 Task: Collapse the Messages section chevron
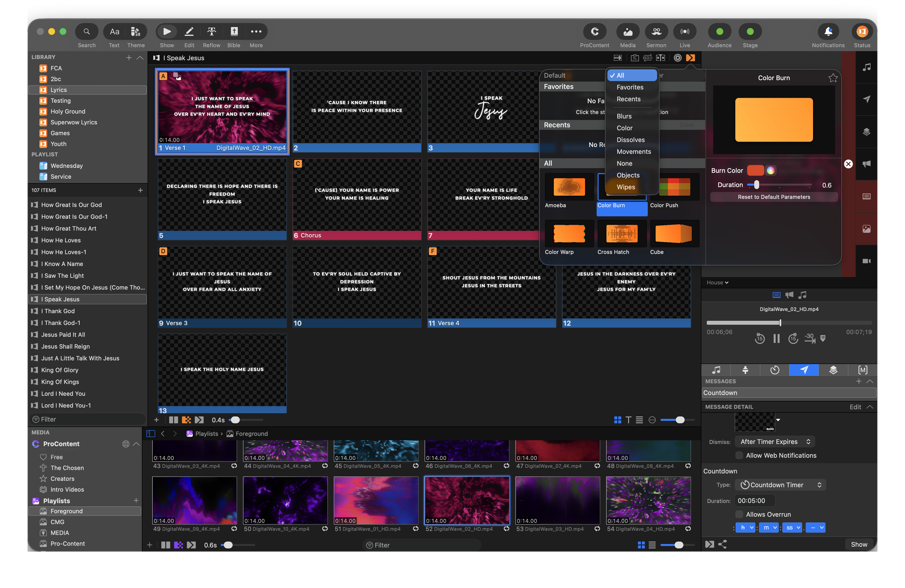point(869,381)
